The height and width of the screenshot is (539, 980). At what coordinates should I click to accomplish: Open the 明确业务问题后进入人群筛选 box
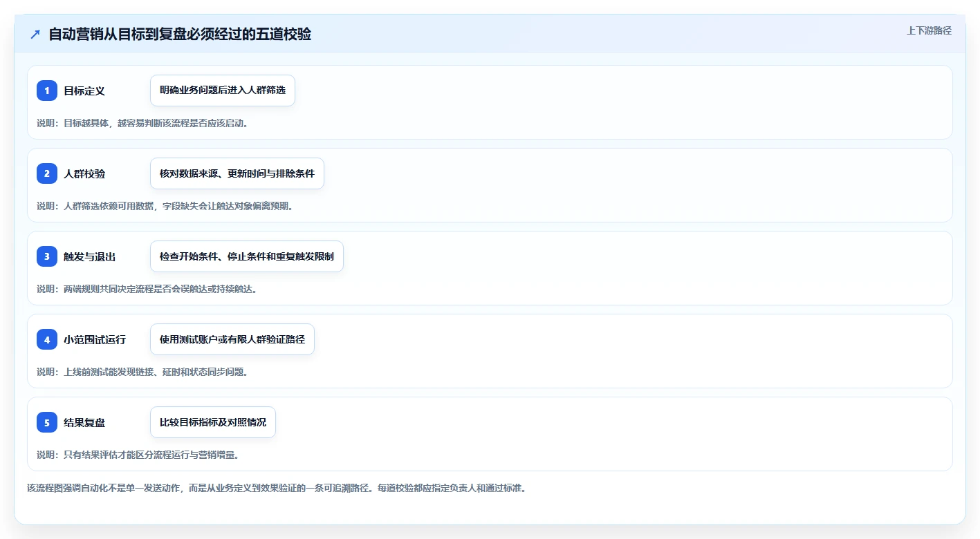(x=223, y=91)
